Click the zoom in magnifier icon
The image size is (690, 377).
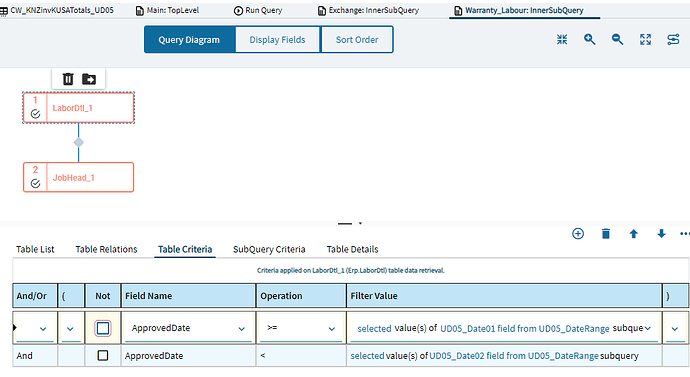pyautogui.click(x=590, y=40)
